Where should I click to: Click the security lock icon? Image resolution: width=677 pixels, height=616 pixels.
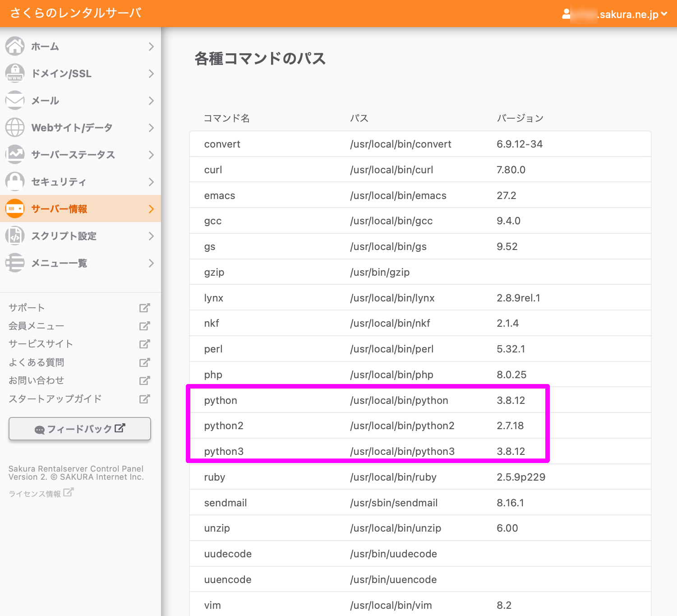[x=15, y=181]
